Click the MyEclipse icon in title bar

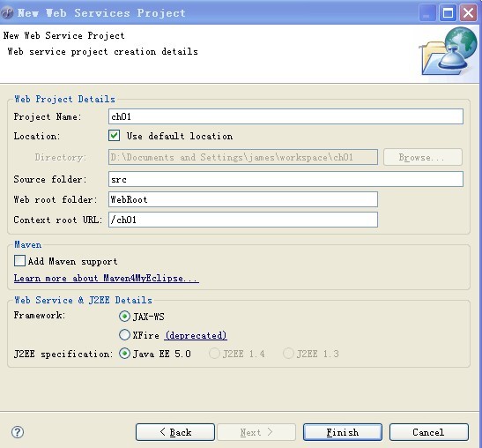[x=7, y=12]
